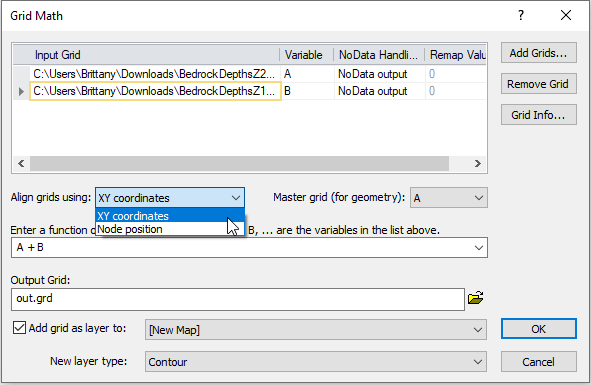Open the Grid Info button
Image resolution: width=591 pixels, height=385 pixels.
point(539,115)
